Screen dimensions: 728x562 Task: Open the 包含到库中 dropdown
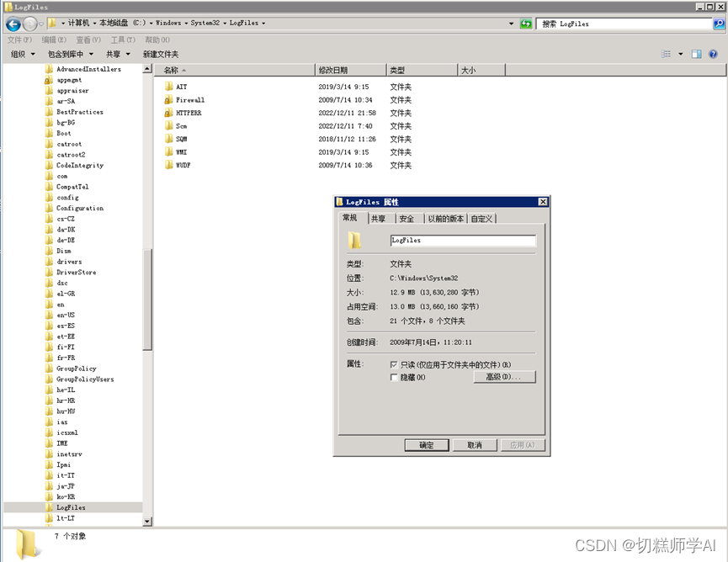click(x=71, y=55)
